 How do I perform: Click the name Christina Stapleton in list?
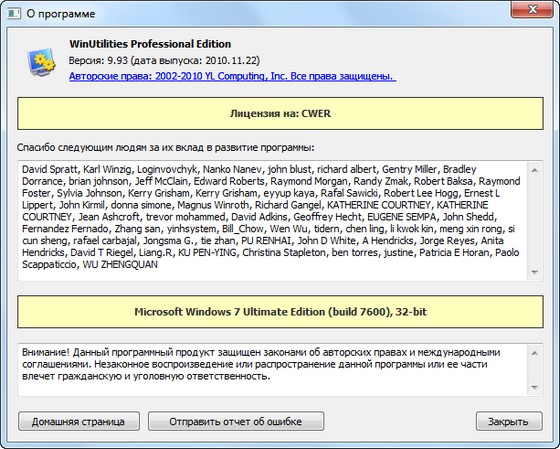coord(284,253)
